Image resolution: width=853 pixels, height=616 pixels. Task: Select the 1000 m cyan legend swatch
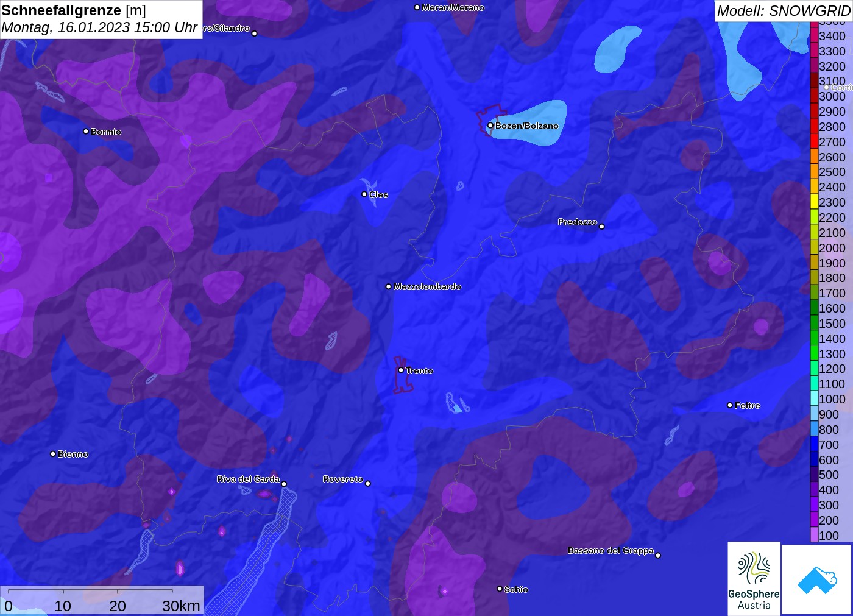pos(814,399)
